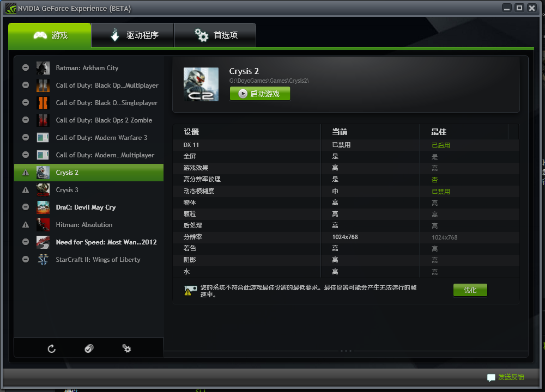
Task: Open the 首选项 preferences tab
Action: coord(215,35)
